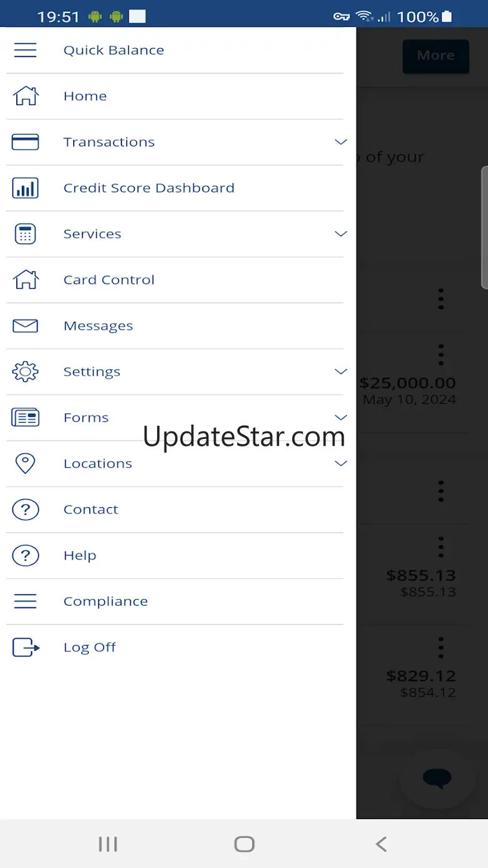
Task: Click the Log Off exit icon
Action: click(x=26, y=647)
